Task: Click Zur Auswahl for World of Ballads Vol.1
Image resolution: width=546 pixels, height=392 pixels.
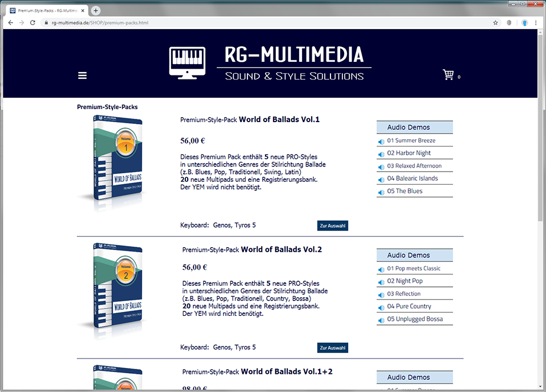Action: 332,225
